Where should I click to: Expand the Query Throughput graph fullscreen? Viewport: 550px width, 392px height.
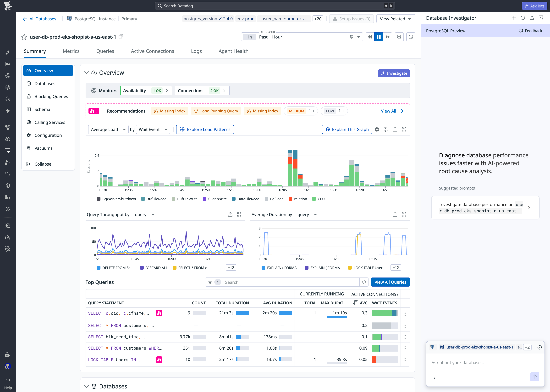[x=239, y=214]
